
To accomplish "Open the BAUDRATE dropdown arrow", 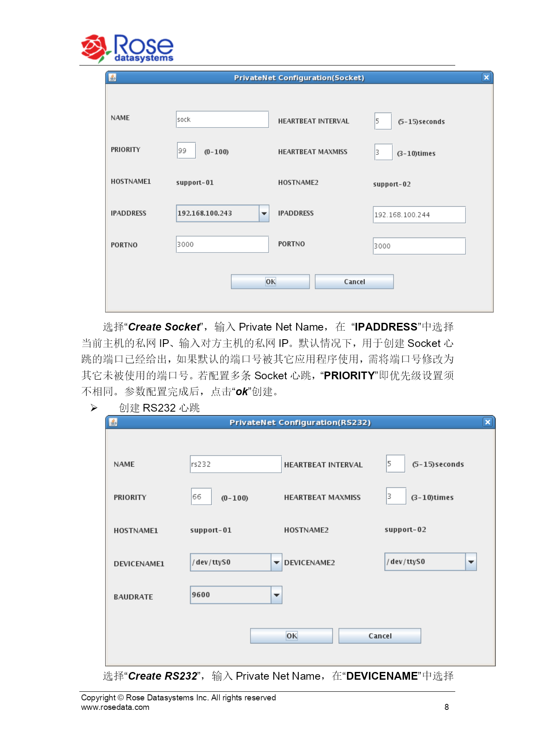I will (276, 595).
